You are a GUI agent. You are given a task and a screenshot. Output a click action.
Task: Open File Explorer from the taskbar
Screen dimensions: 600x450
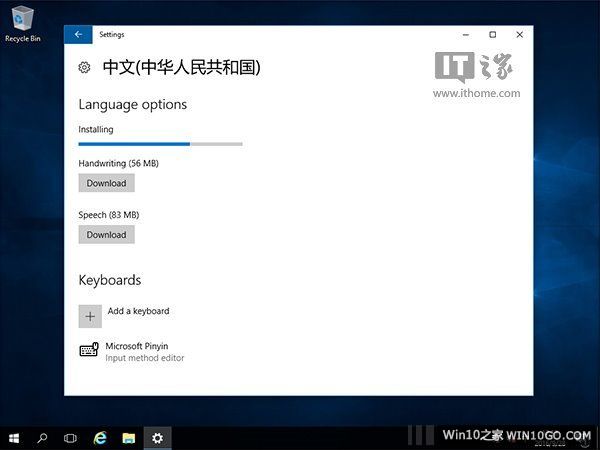coord(129,438)
